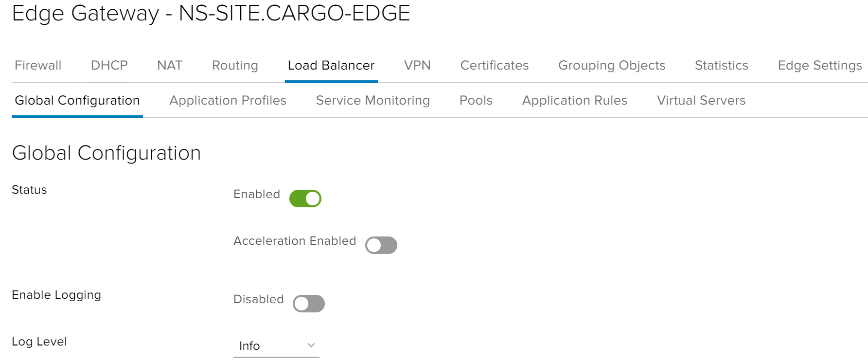Screen dimensions: 868x363
Task: Click the Load Balancer tab
Action: coord(331,65)
